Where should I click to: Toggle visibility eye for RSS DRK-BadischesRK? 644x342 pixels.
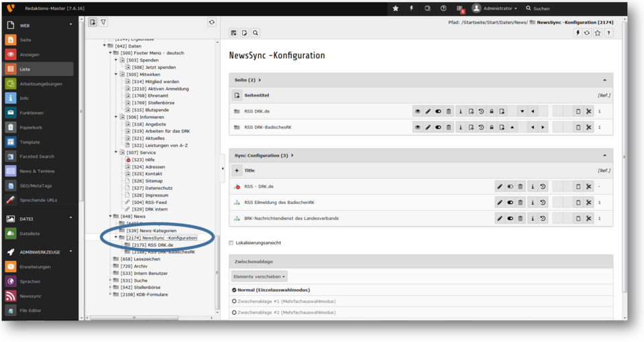417,127
